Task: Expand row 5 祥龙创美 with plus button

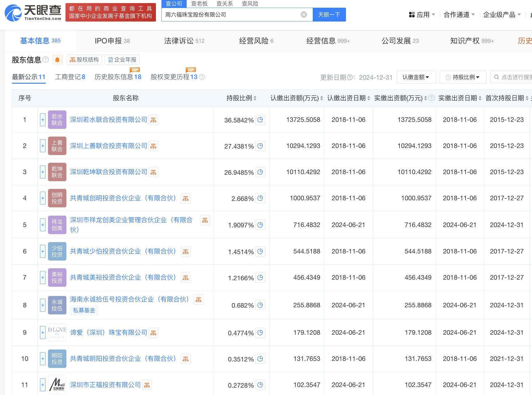Action: pos(43,225)
